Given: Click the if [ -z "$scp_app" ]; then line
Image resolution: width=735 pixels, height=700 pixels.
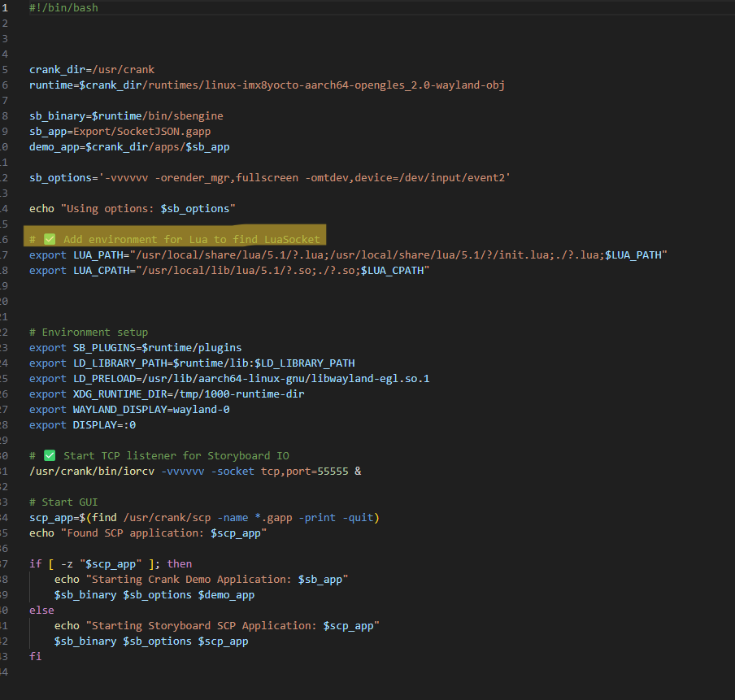Looking at the screenshot, I should 111,564.
